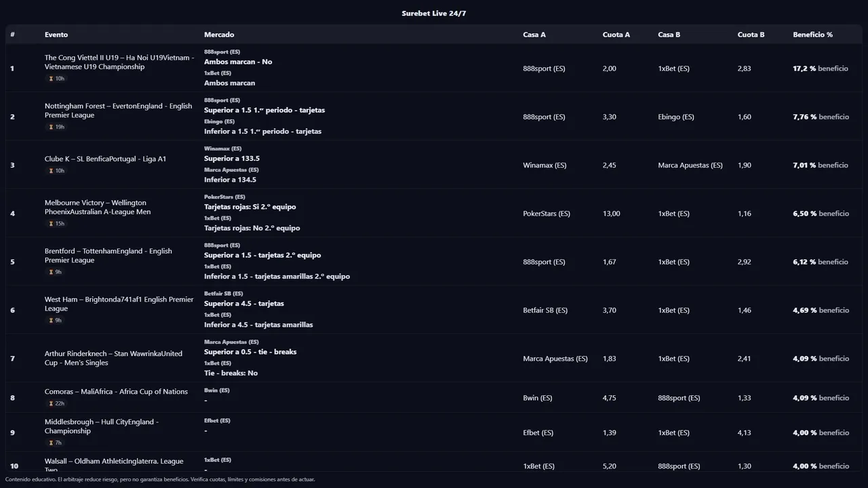Viewport: 868px width, 488px height.
Task: Open the Walsall – Oldham Athletic event
Action: tap(114, 462)
